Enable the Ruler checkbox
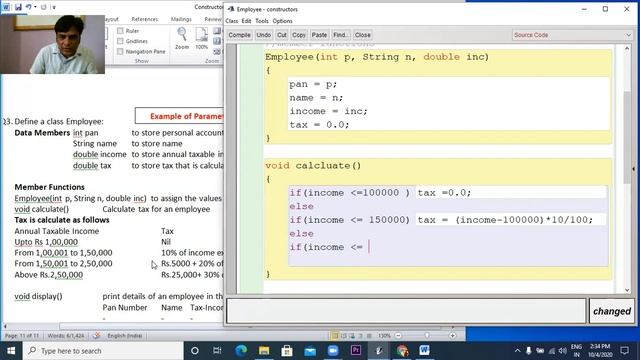This screenshot has width=640, height=360. (x=120, y=31)
